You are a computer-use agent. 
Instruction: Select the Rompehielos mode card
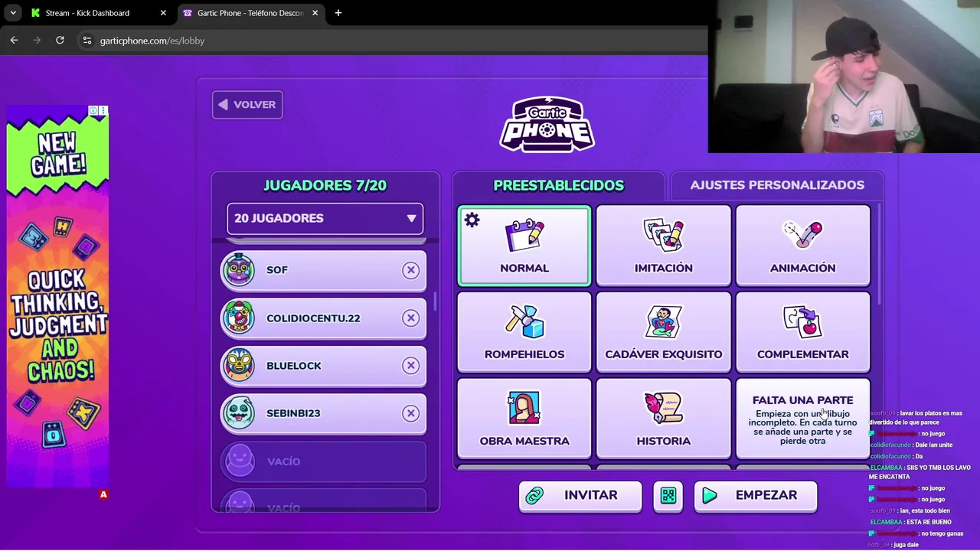524,332
